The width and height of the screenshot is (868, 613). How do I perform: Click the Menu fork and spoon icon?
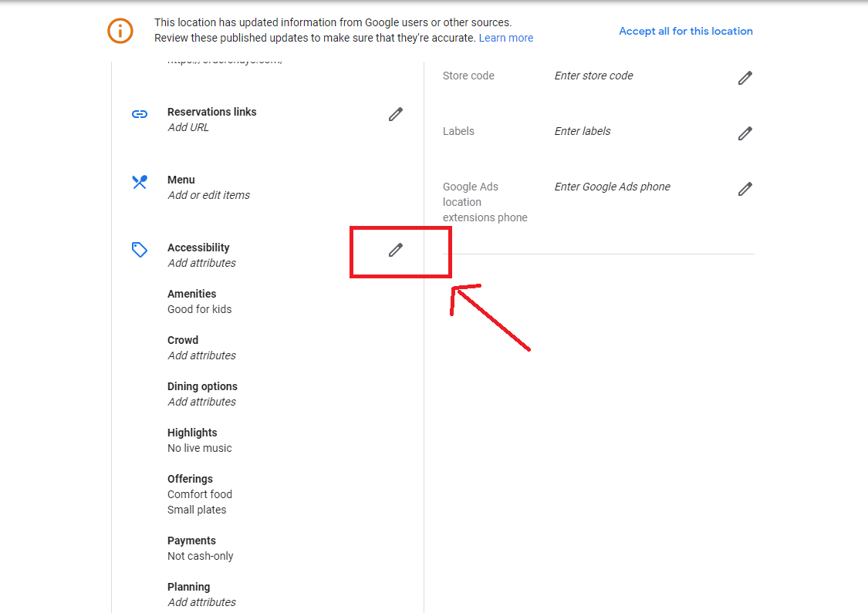tap(140, 182)
